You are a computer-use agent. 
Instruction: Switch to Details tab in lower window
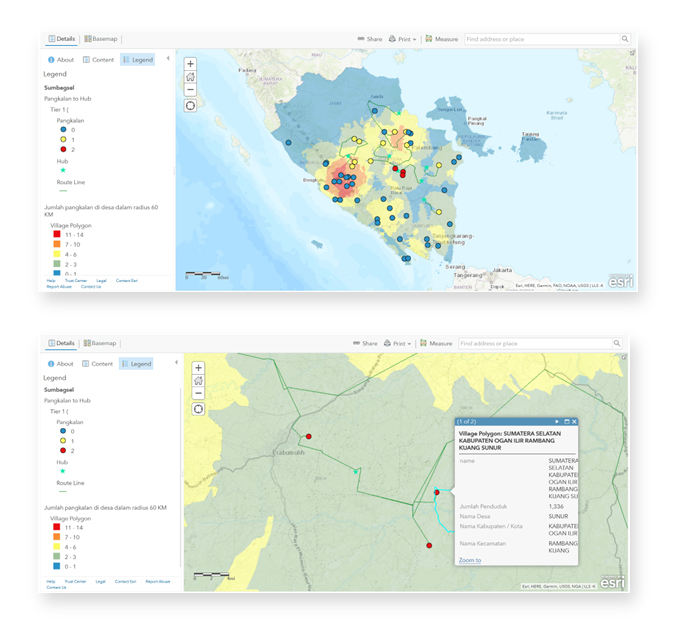point(61,343)
